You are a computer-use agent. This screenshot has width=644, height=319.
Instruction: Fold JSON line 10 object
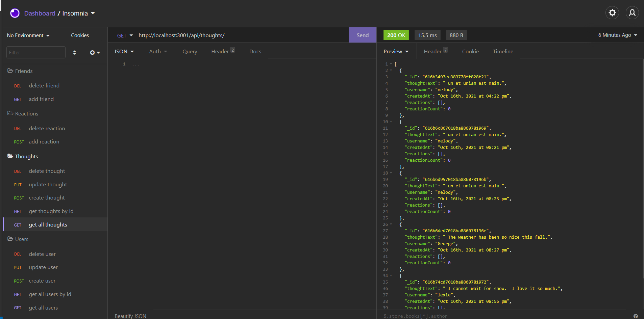tap(391, 122)
